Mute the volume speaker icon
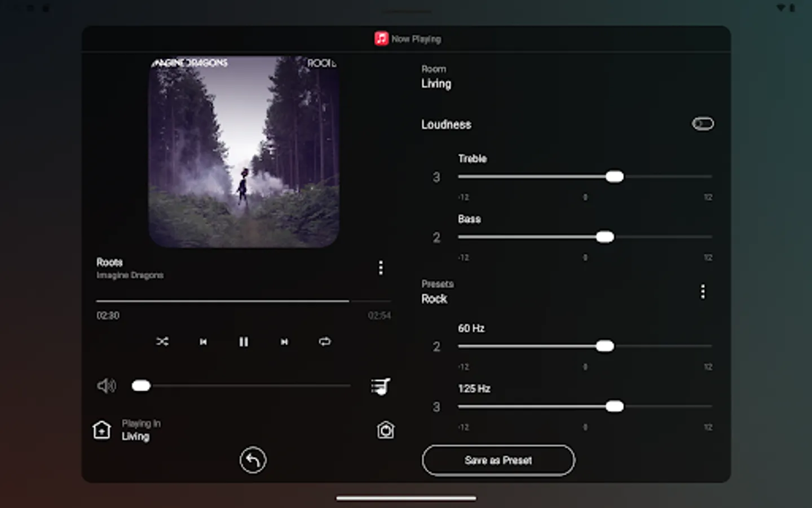 (x=106, y=386)
